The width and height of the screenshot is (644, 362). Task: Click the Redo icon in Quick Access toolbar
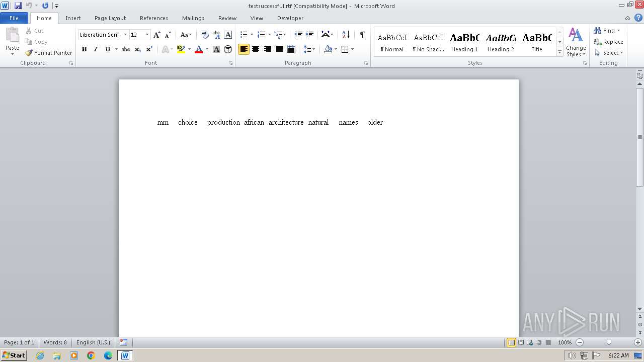[45, 6]
